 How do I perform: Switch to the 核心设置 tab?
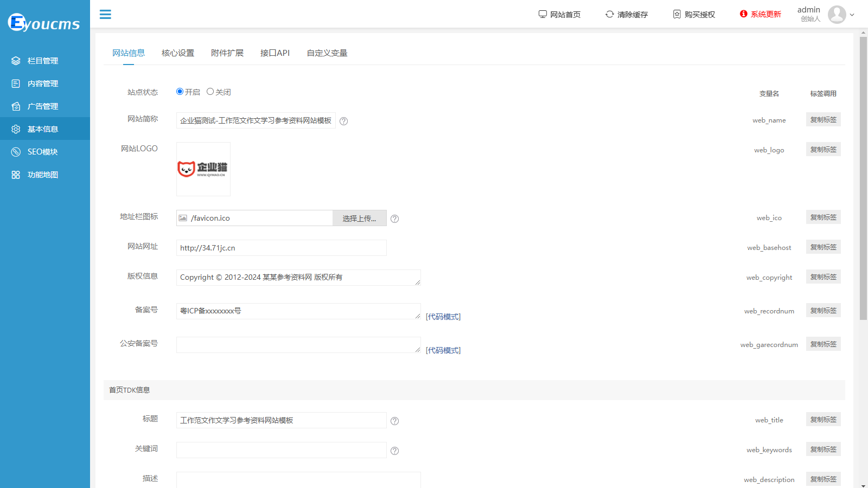click(x=177, y=53)
